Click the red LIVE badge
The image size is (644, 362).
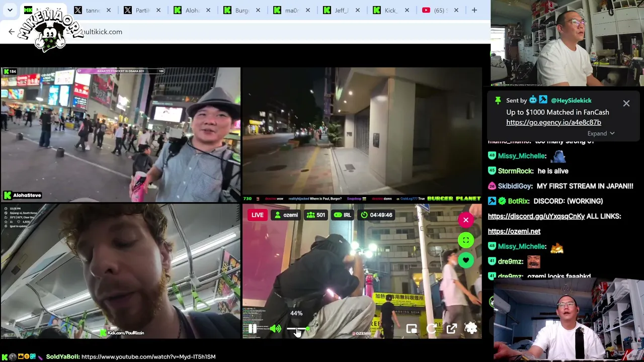coord(257,215)
